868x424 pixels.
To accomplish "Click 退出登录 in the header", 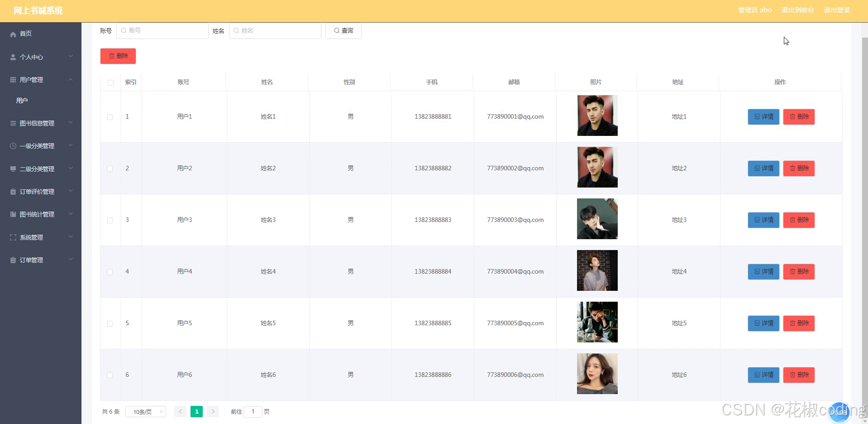I will 837,10.
